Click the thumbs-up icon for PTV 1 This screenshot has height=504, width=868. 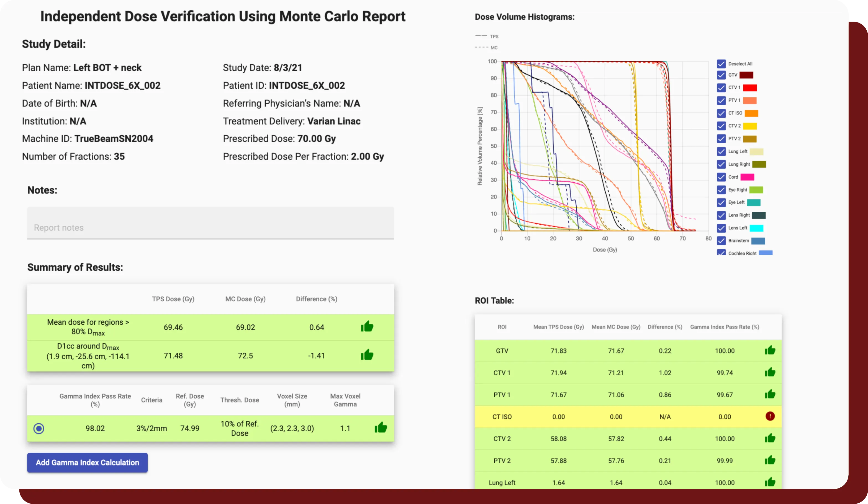(771, 394)
